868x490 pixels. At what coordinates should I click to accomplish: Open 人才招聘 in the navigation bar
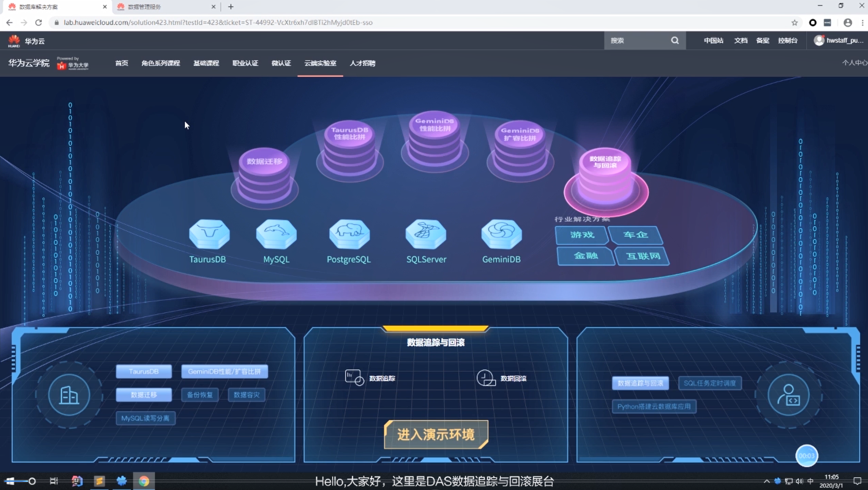(x=362, y=63)
